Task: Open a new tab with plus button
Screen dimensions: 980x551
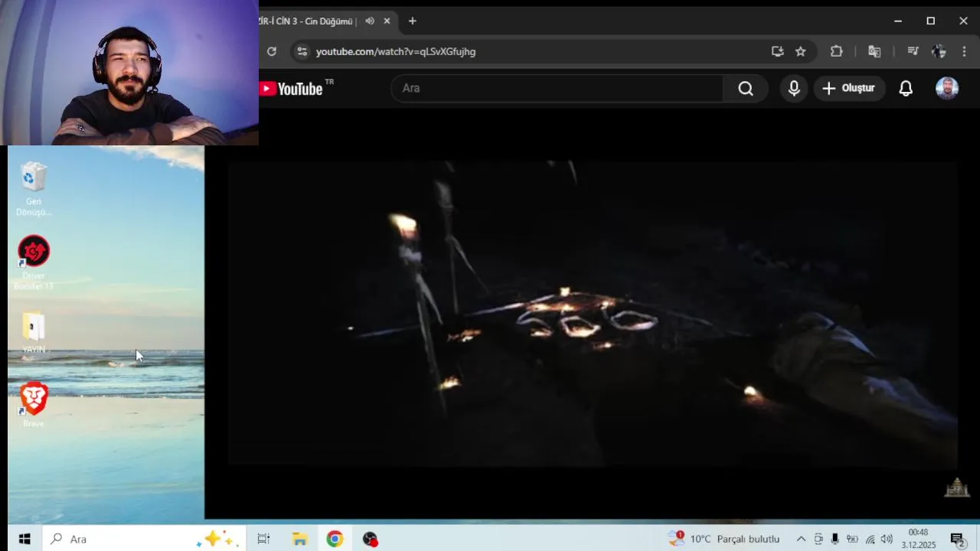Action: (412, 21)
